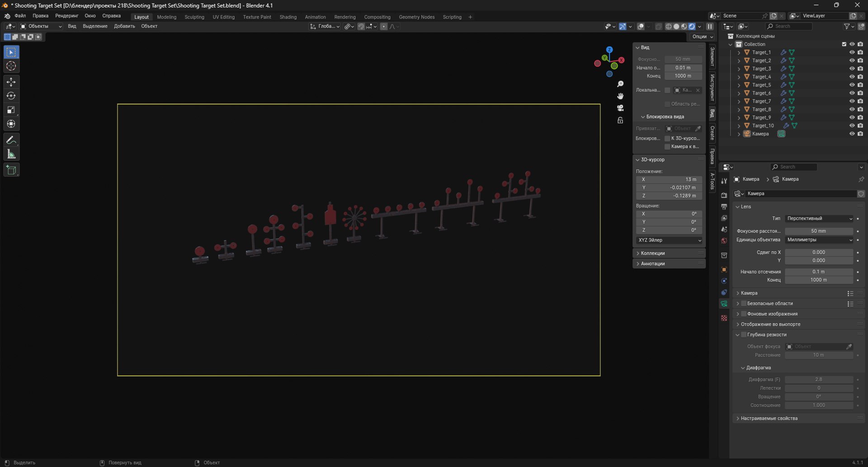Toggle camera view icon in viewport
868x467 pixels.
(620, 108)
